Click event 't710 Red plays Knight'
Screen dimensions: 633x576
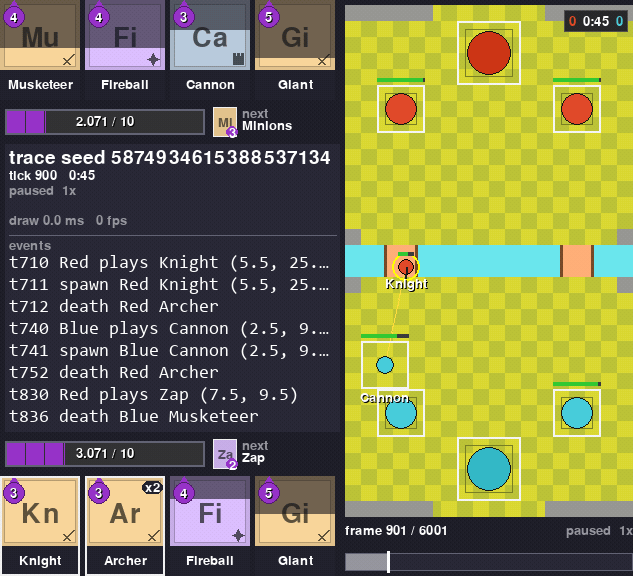169,263
